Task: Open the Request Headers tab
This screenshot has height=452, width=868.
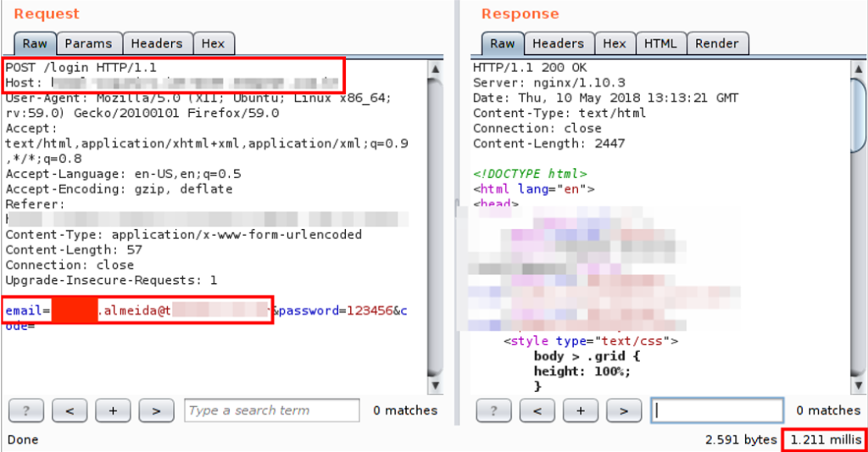Action: (x=157, y=43)
